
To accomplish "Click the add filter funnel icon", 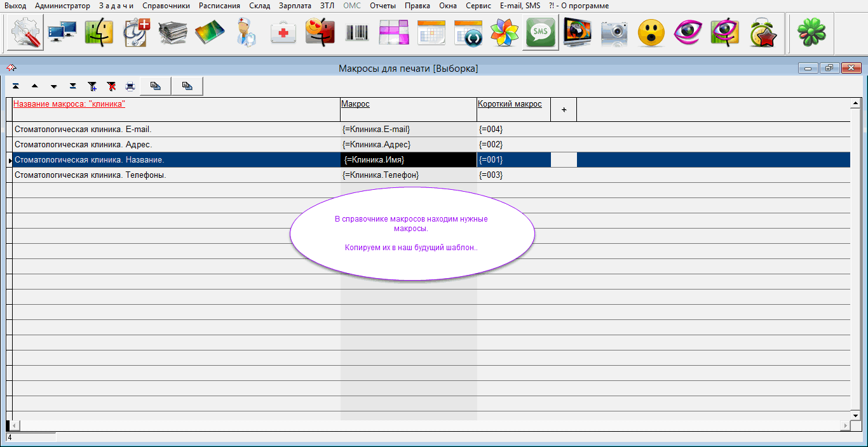I will [x=92, y=86].
